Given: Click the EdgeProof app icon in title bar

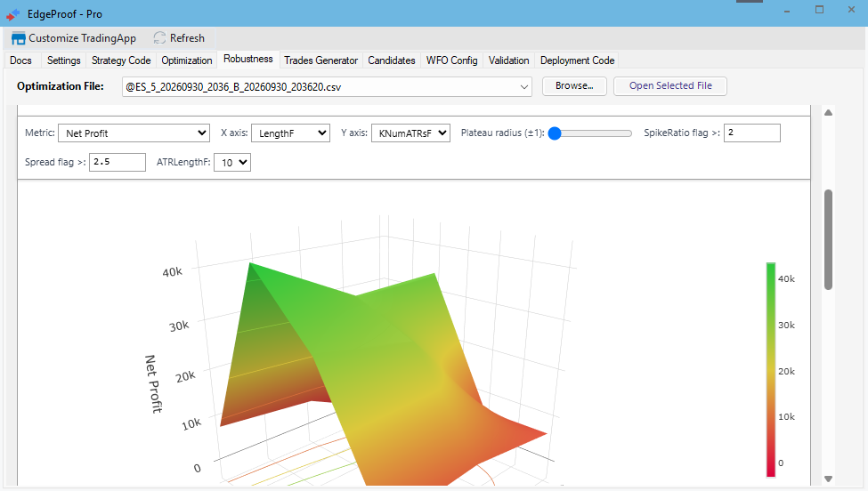Looking at the screenshot, I should click(13, 14).
